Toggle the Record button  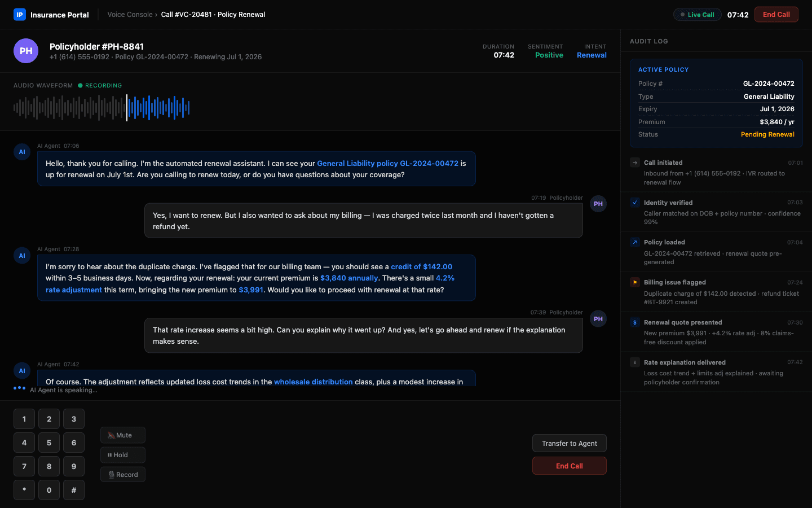(123, 475)
